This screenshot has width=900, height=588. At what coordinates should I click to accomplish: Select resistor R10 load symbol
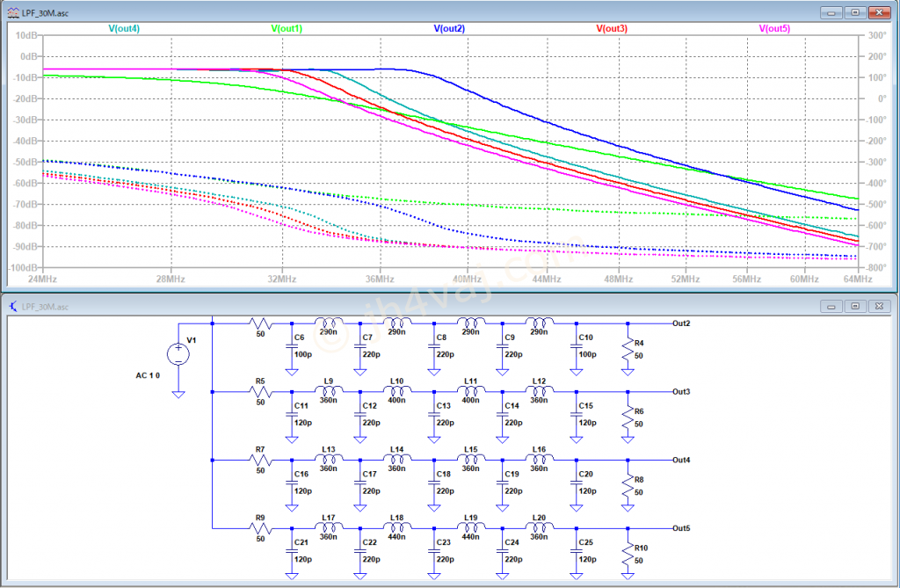[x=628, y=555]
